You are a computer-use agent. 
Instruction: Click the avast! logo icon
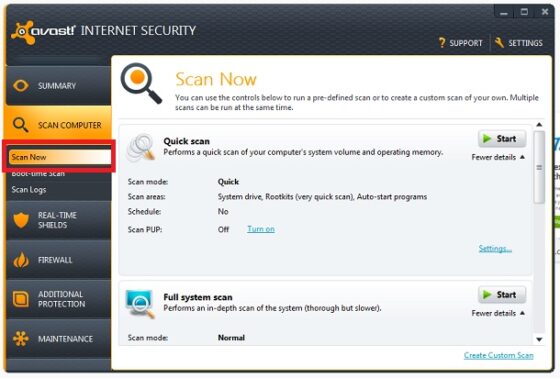(x=23, y=32)
